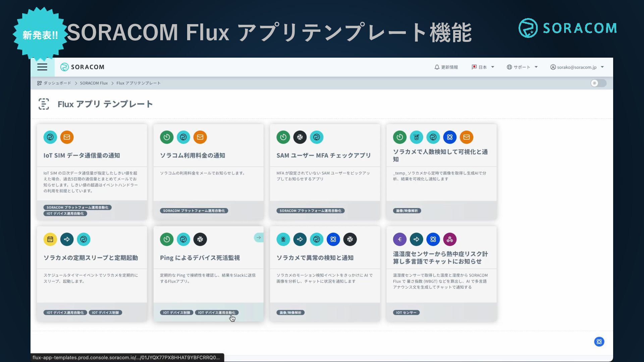Image resolution: width=644 pixels, height=362 pixels.
Task: Click dark arrow icon on 定期スリープ card
Action: [67, 239]
